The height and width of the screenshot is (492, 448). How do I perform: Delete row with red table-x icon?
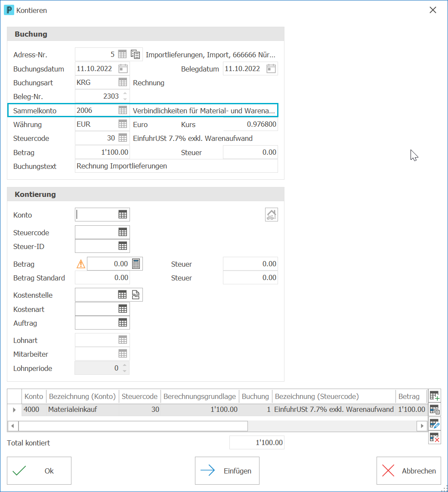point(435,437)
